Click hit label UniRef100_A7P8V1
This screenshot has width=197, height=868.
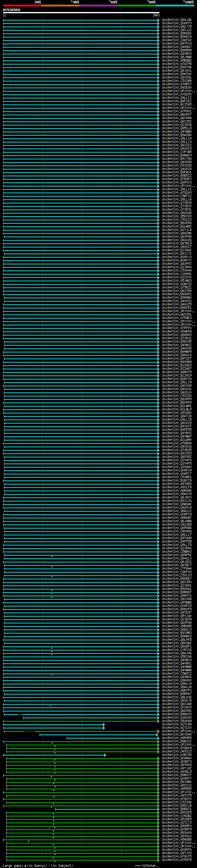[177, 111]
